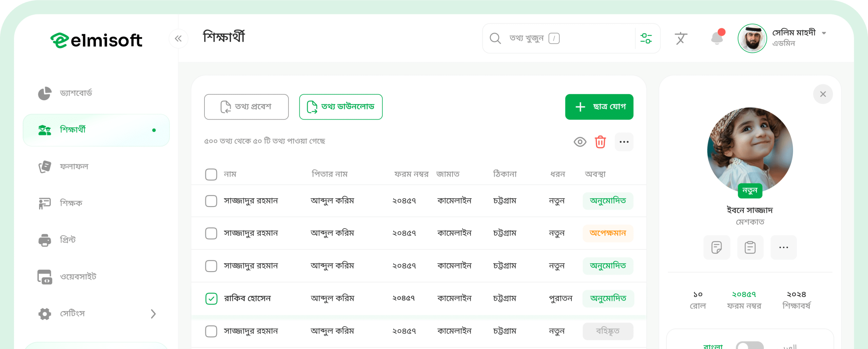The height and width of the screenshot is (349, 868).
Task: Click জামাত column header
Action: coord(448,174)
